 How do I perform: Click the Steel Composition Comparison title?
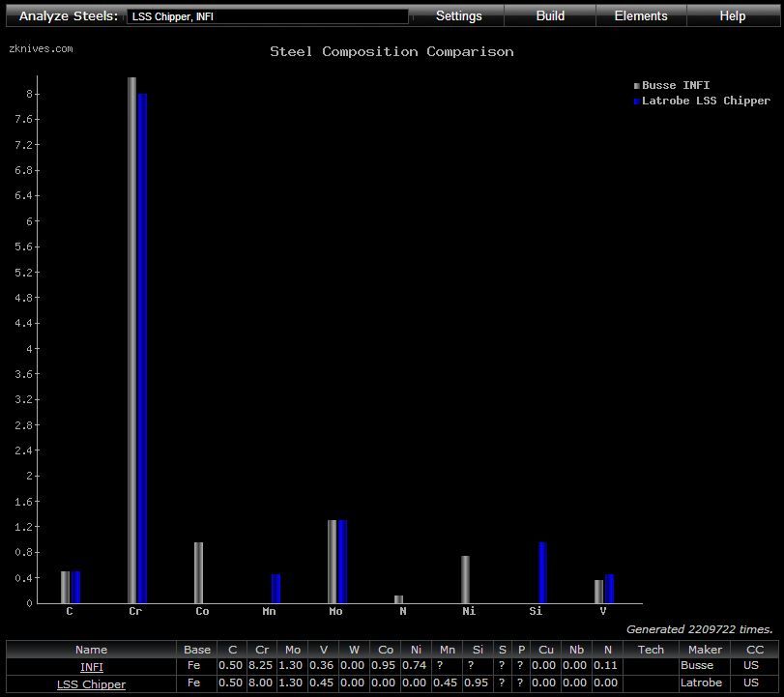(x=392, y=51)
